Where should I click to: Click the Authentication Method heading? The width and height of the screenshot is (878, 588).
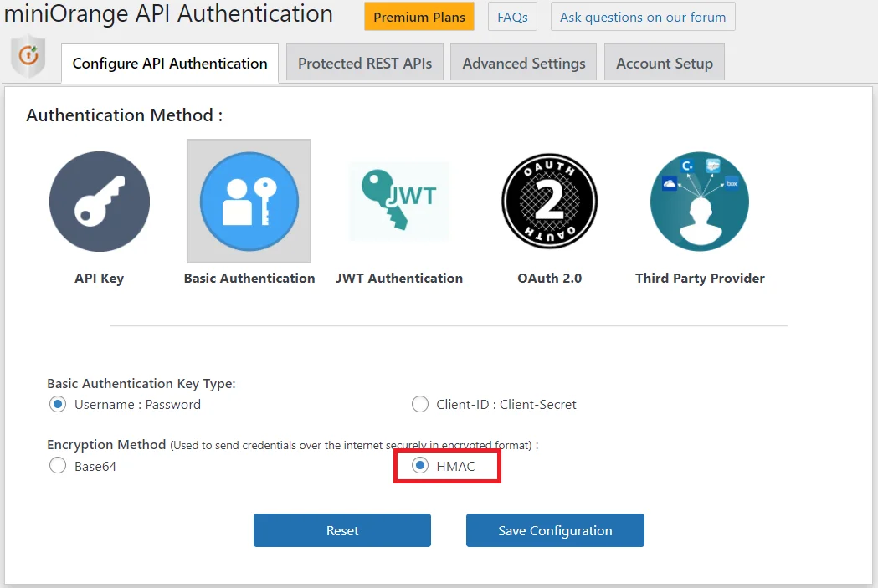(x=125, y=115)
